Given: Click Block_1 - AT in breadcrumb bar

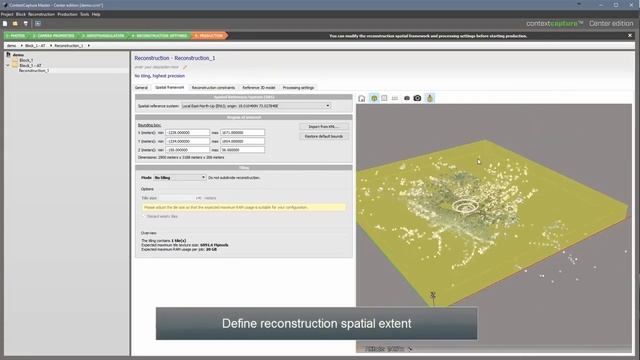Looking at the screenshot, I should [x=35, y=46].
